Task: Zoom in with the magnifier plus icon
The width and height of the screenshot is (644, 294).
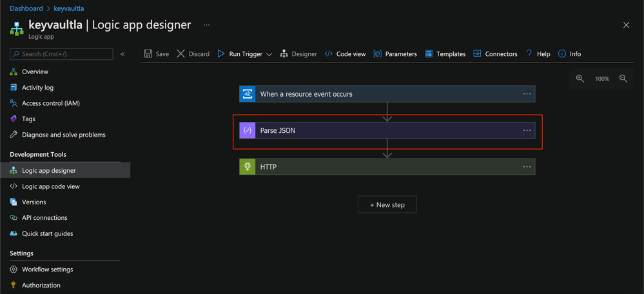Action: 580,79
